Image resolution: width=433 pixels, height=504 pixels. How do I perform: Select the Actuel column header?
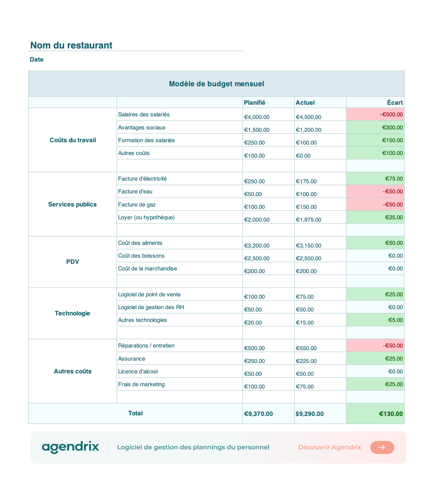pyautogui.click(x=320, y=102)
